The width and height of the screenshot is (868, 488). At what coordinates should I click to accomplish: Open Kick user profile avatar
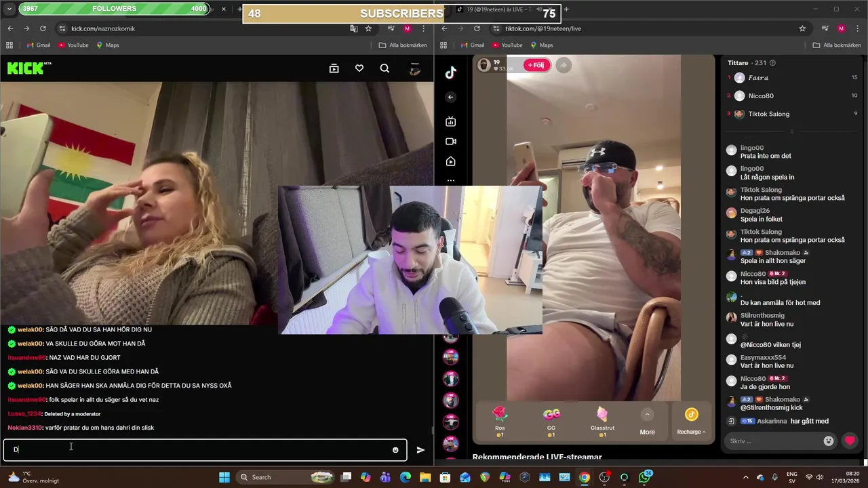click(415, 68)
